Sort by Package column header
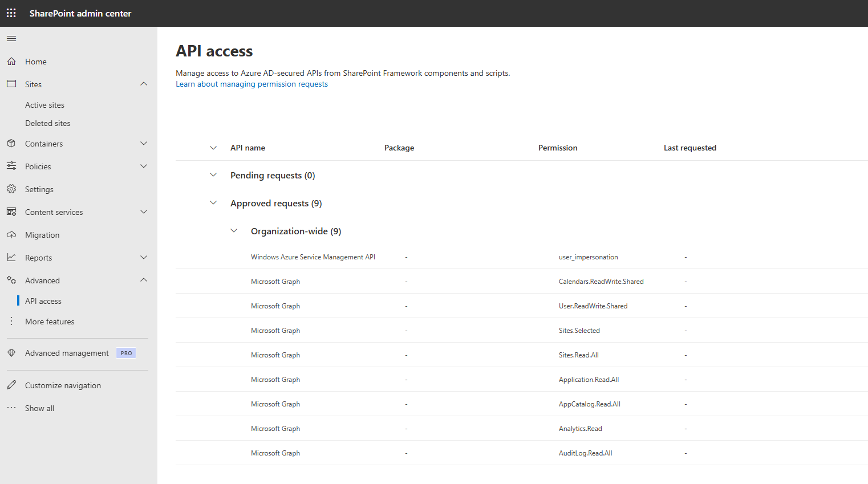This screenshot has height=484, width=868. coord(399,148)
